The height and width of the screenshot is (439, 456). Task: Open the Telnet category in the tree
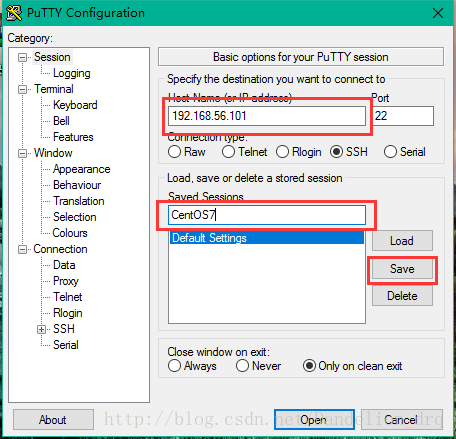pos(68,297)
